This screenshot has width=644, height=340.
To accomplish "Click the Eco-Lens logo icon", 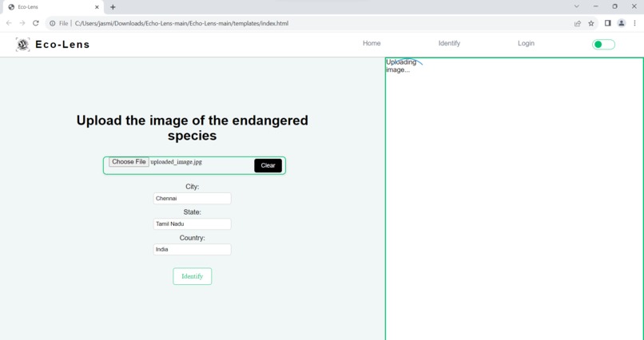I will (x=22, y=44).
